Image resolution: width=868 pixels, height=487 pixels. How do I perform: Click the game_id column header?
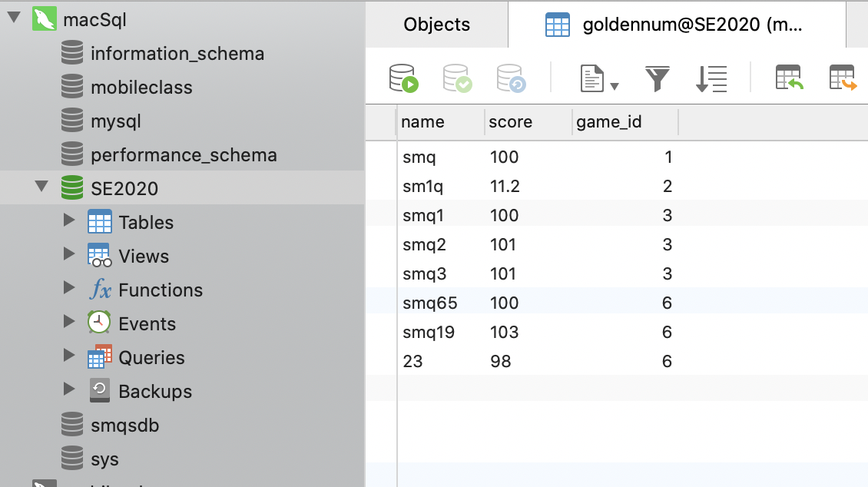[x=608, y=122]
